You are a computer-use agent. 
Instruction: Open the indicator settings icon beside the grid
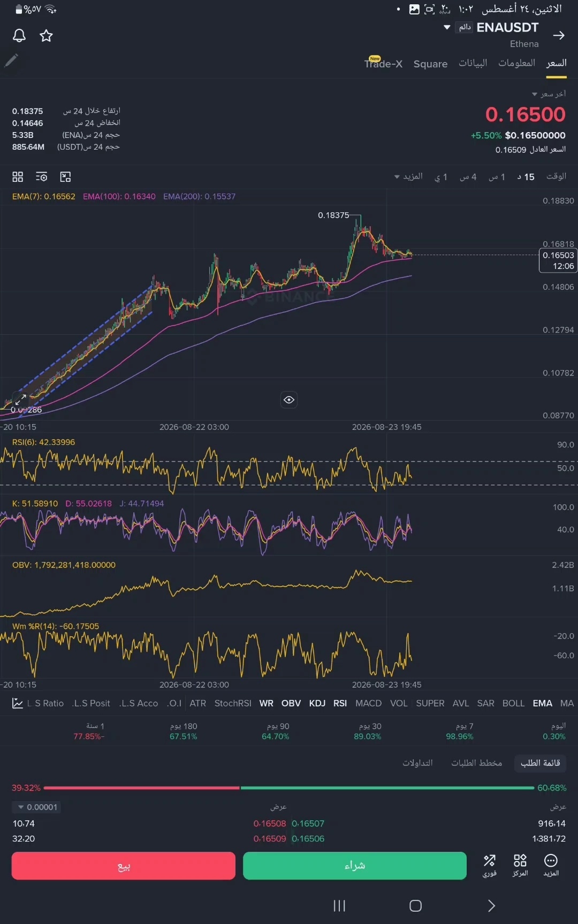pos(41,177)
